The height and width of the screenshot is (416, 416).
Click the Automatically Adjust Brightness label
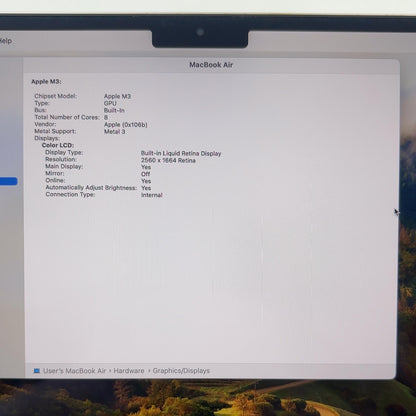click(x=91, y=188)
